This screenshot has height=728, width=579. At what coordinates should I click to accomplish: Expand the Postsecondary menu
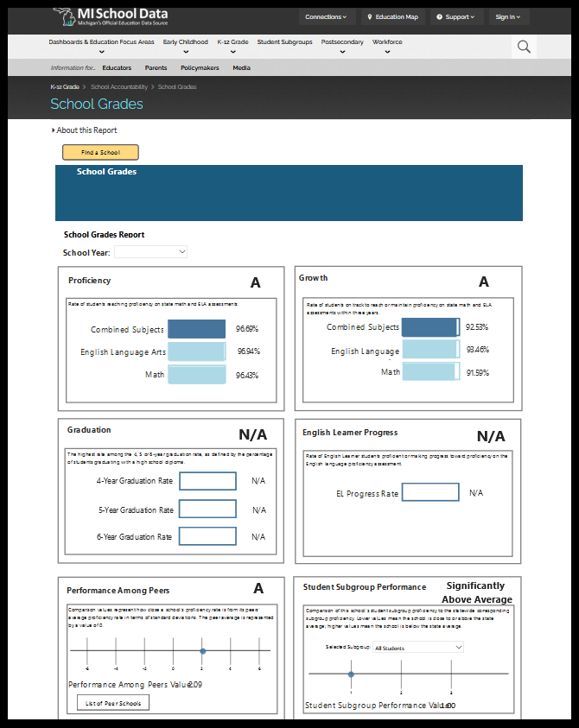point(342,46)
